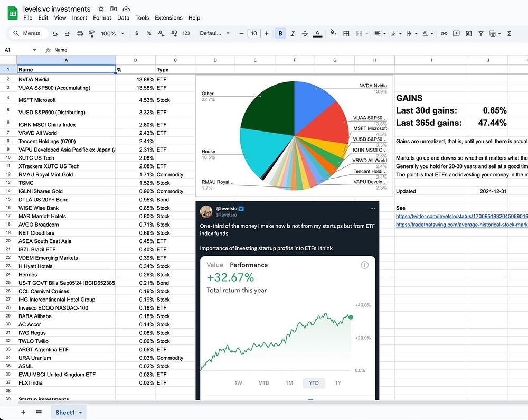
Task: Click the Insert comment icon
Action: [x=456, y=33]
